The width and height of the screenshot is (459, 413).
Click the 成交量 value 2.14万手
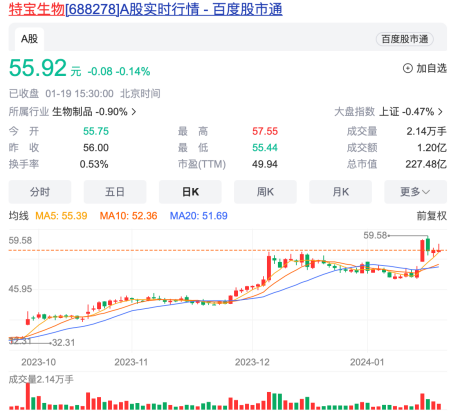(x=426, y=131)
